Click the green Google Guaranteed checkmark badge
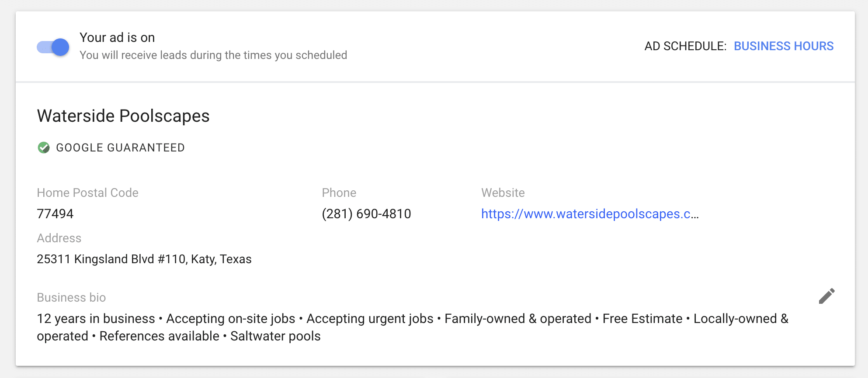Screen dimensions: 868x378 (x=44, y=148)
